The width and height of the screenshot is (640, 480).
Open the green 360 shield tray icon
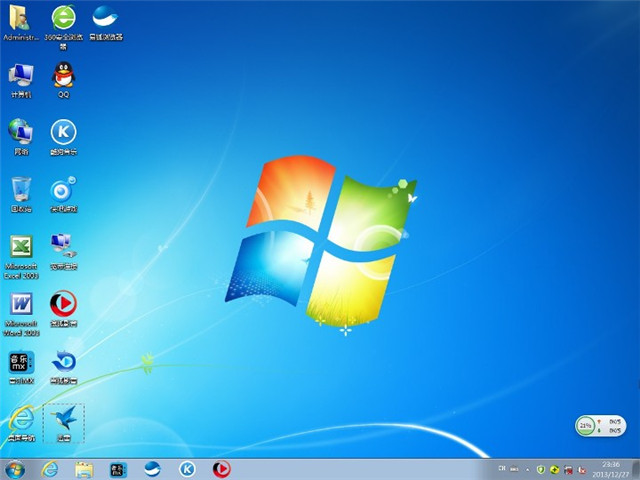(x=540, y=469)
